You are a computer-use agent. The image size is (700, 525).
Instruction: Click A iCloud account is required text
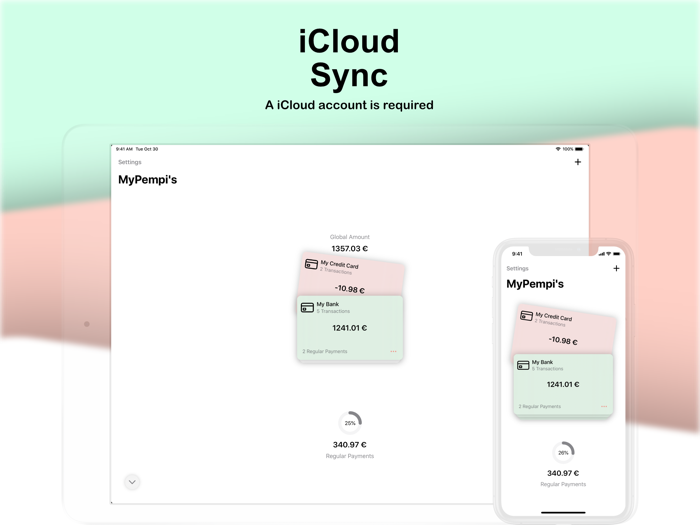coord(349,105)
